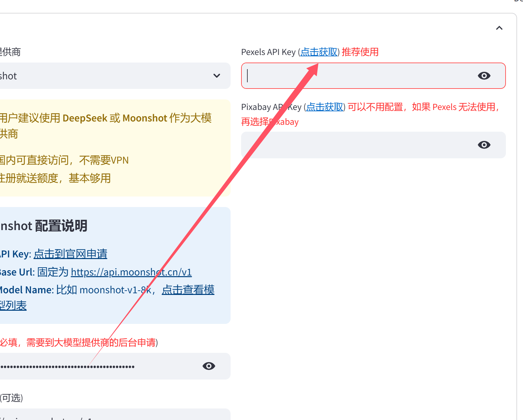This screenshot has width=523, height=420.
Task: Click the 推荐使用 red label
Action: coord(360,52)
